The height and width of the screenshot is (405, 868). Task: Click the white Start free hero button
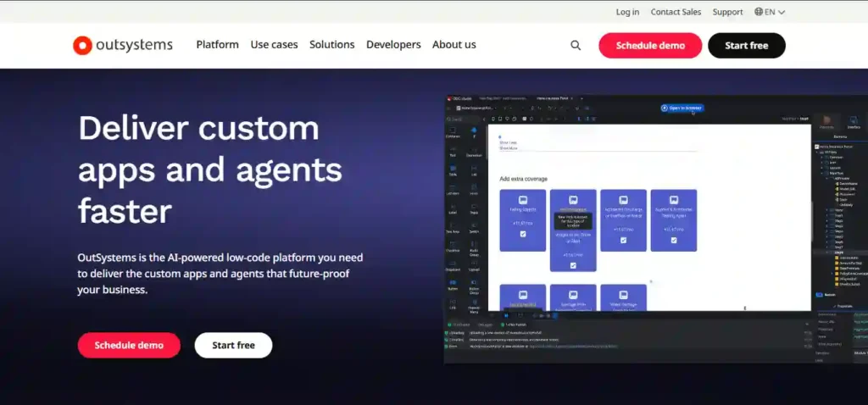[234, 345]
